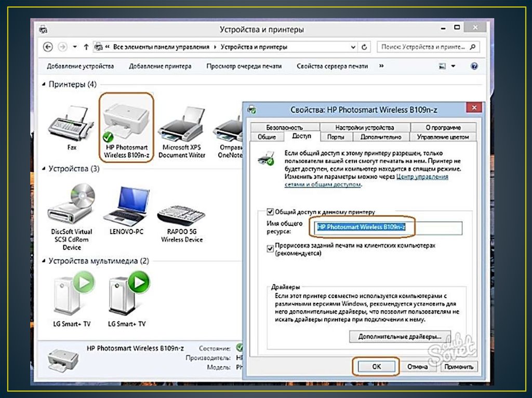Click the Дополнительные драйверы button

(399, 336)
